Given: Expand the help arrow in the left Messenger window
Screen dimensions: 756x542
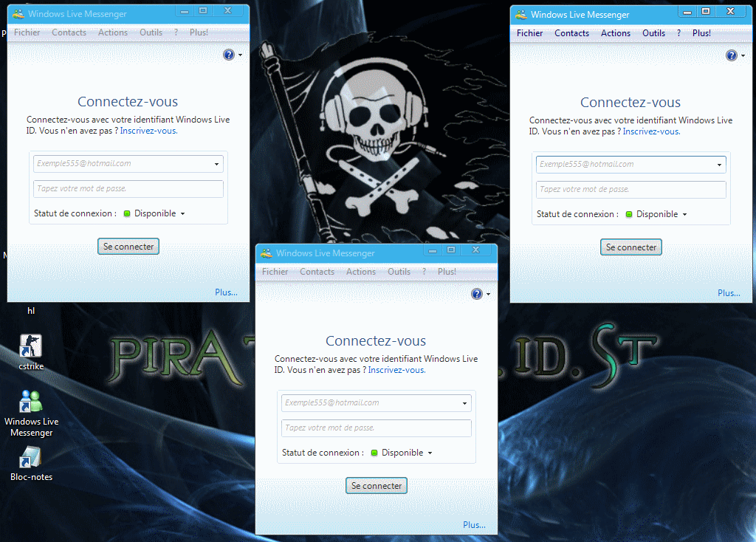Looking at the screenshot, I should pos(240,55).
